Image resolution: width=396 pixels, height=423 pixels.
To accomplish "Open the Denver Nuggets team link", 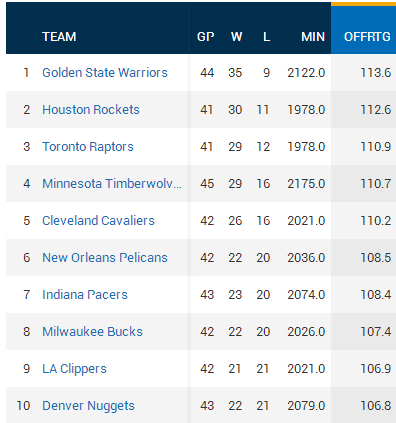I will (88, 406).
